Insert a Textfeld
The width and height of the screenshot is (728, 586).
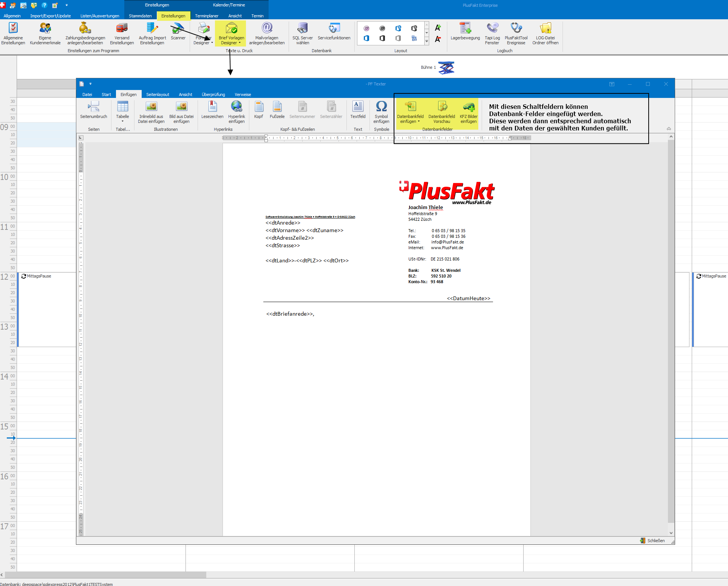click(358, 110)
